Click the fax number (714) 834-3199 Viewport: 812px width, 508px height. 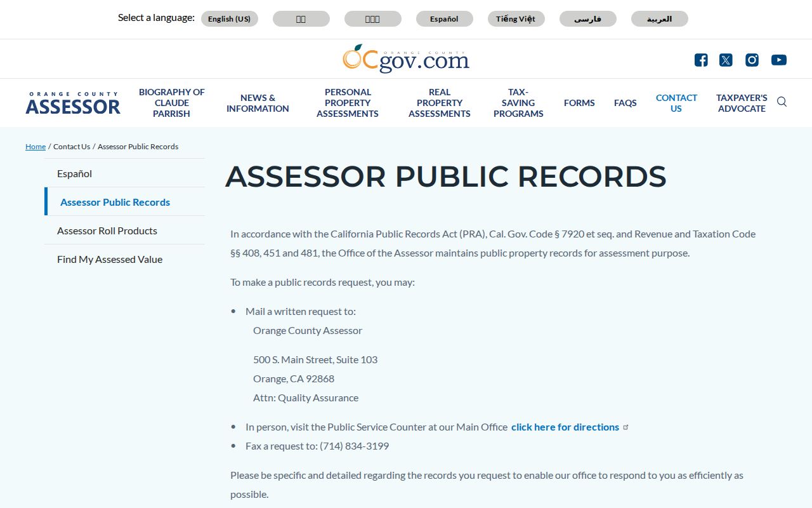(x=355, y=446)
